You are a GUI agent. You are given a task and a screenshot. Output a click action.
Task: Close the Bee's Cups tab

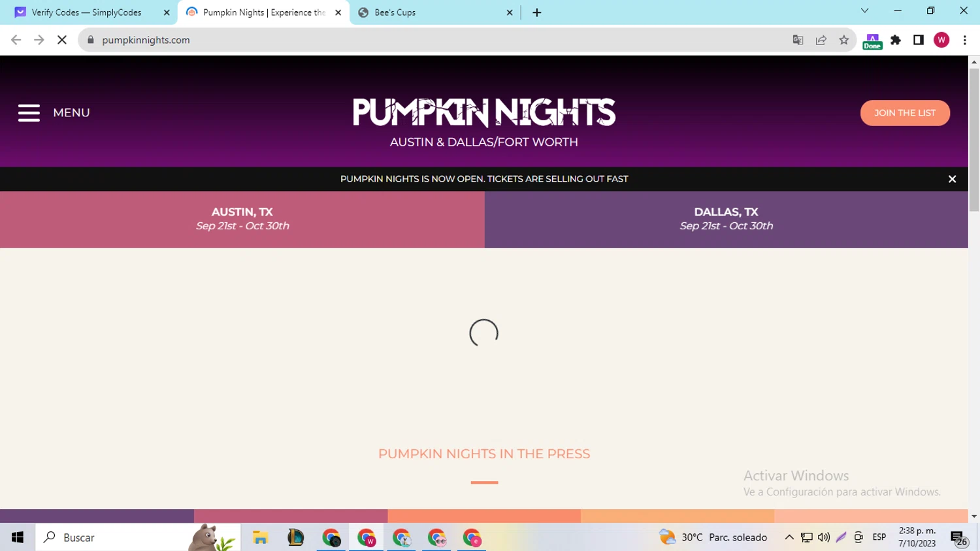510,12
